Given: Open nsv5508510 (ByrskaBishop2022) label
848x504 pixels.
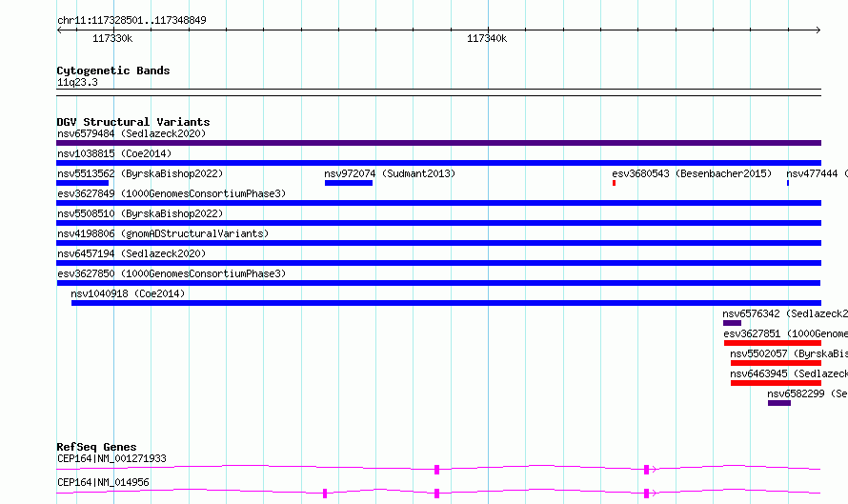Looking at the screenshot, I should [x=140, y=213].
